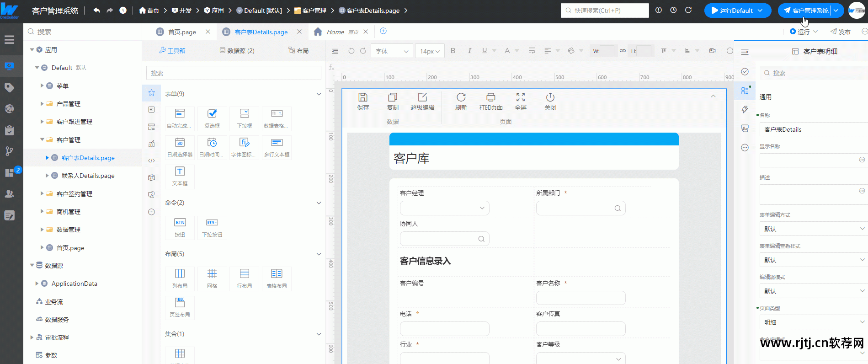Open the 工具箱 toolbox tab
The image size is (868, 364).
pos(172,51)
